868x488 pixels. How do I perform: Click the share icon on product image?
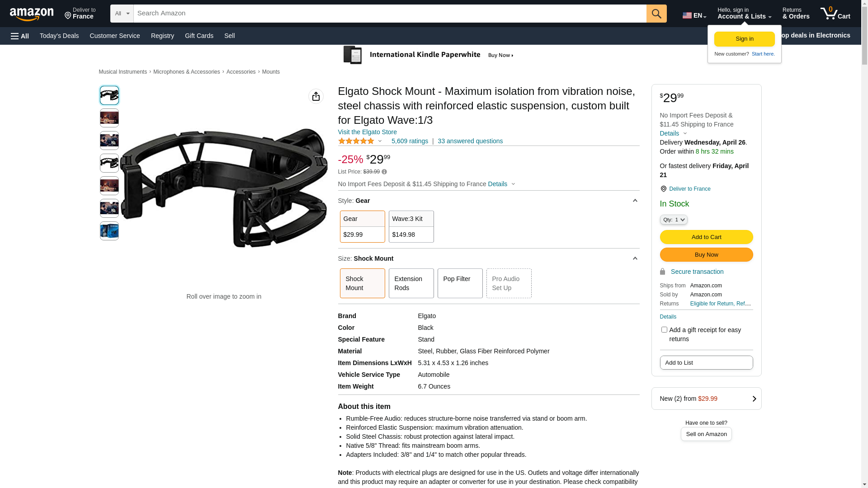[x=316, y=96]
